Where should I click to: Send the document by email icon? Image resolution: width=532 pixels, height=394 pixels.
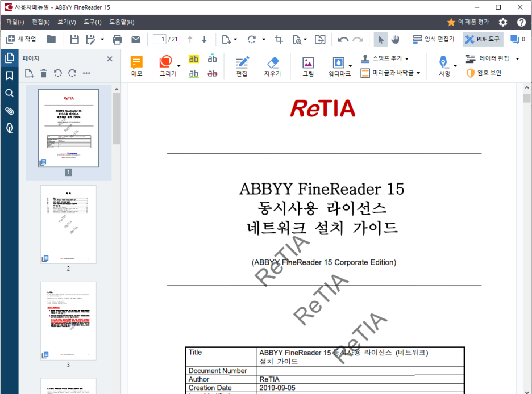(x=136, y=39)
